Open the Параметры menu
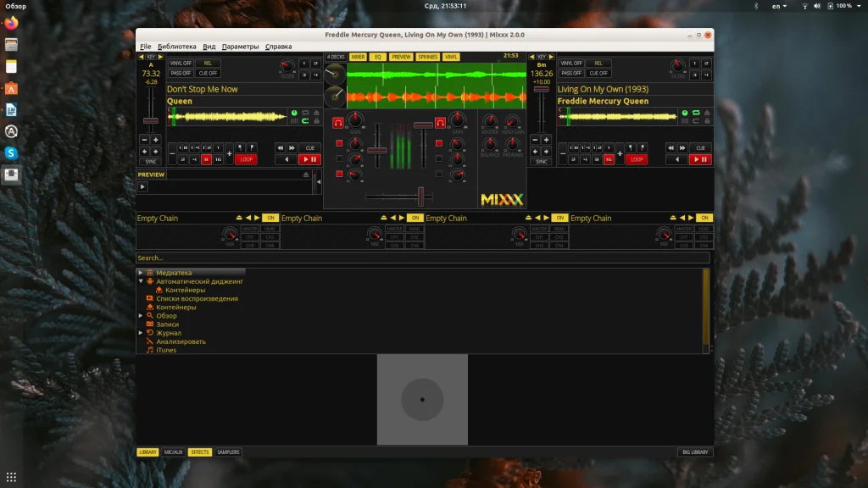 pyautogui.click(x=240, y=47)
